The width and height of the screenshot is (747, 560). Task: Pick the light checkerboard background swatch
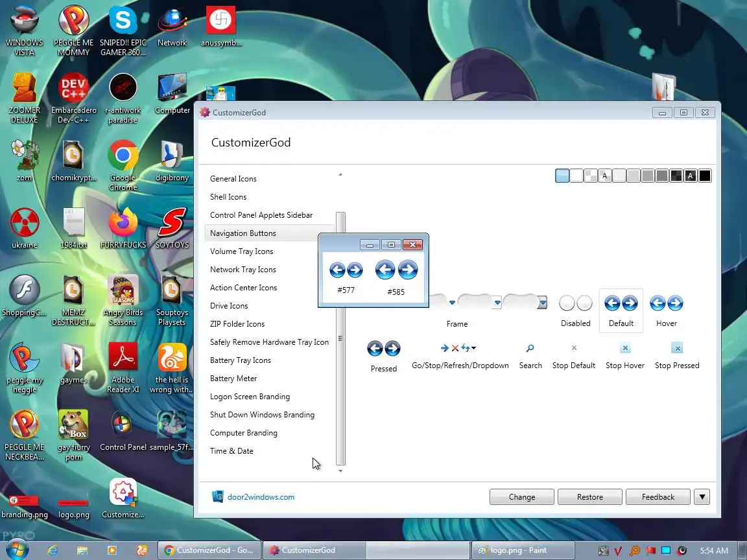(x=591, y=176)
